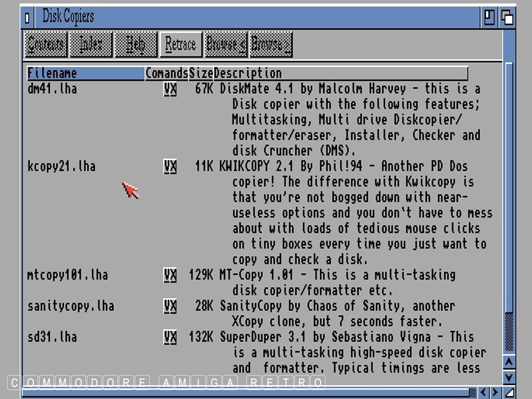
Task: Click the window zoom gadget in title bar
Action: tap(489, 18)
